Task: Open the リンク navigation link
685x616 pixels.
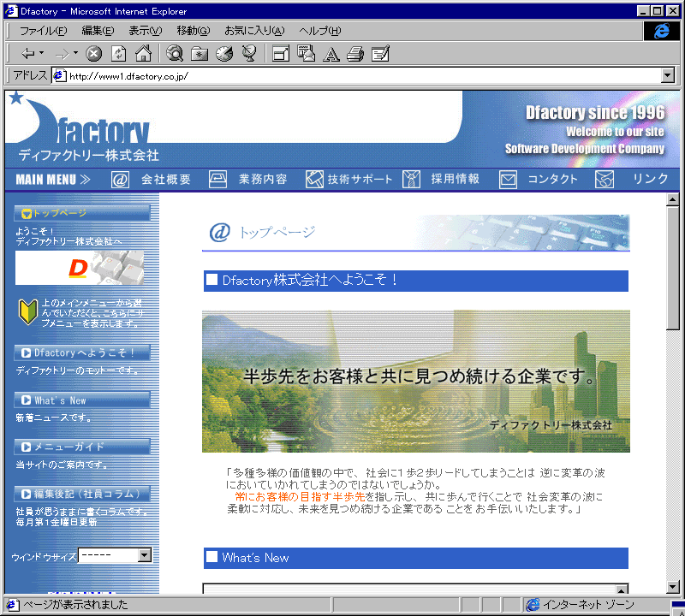Action: 651,179
